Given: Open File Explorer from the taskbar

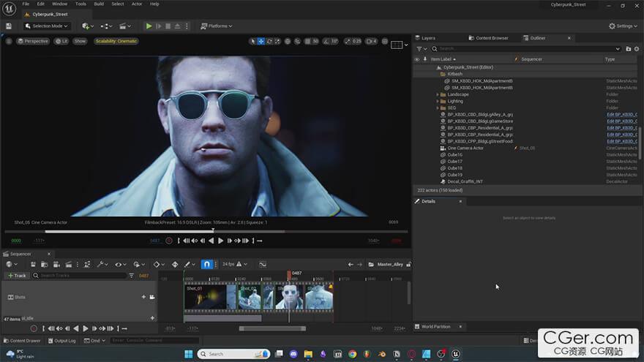Looking at the screenshot, I should click(x=308, y=354).
